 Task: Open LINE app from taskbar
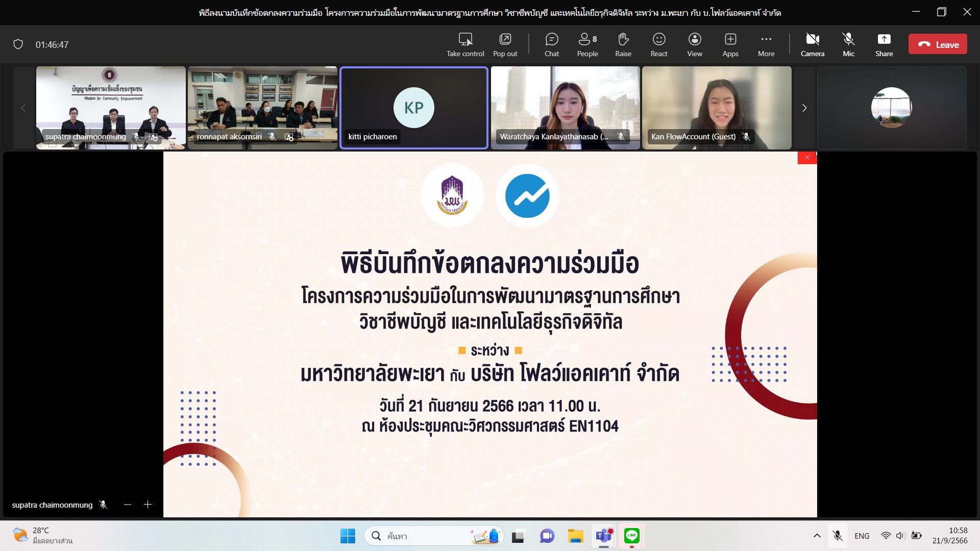tap(632, 536)
